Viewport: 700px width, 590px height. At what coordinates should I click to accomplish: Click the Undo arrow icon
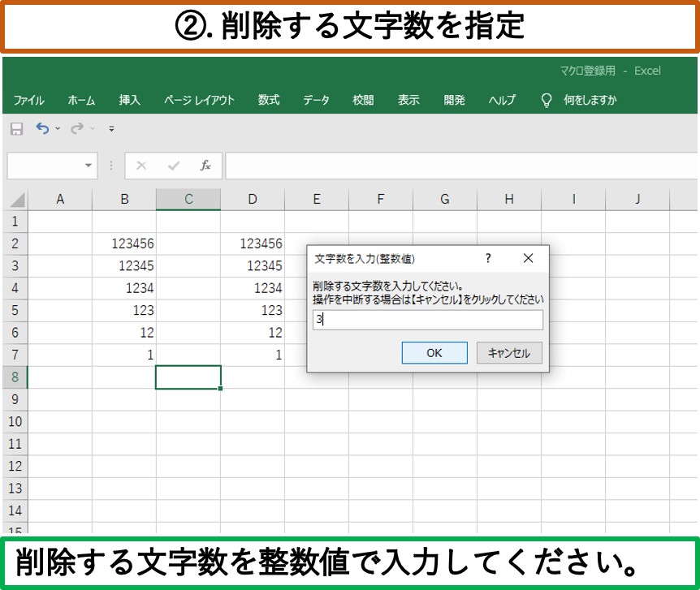42,129
